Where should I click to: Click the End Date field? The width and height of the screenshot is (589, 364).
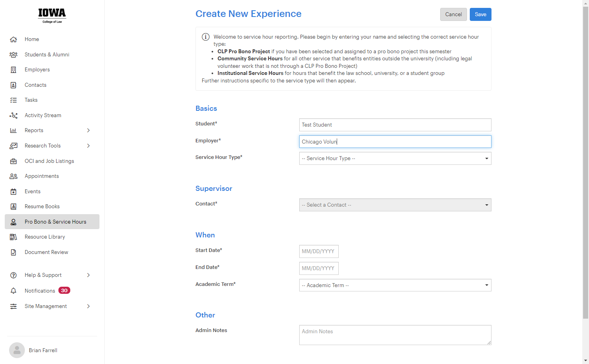[319, 269]
